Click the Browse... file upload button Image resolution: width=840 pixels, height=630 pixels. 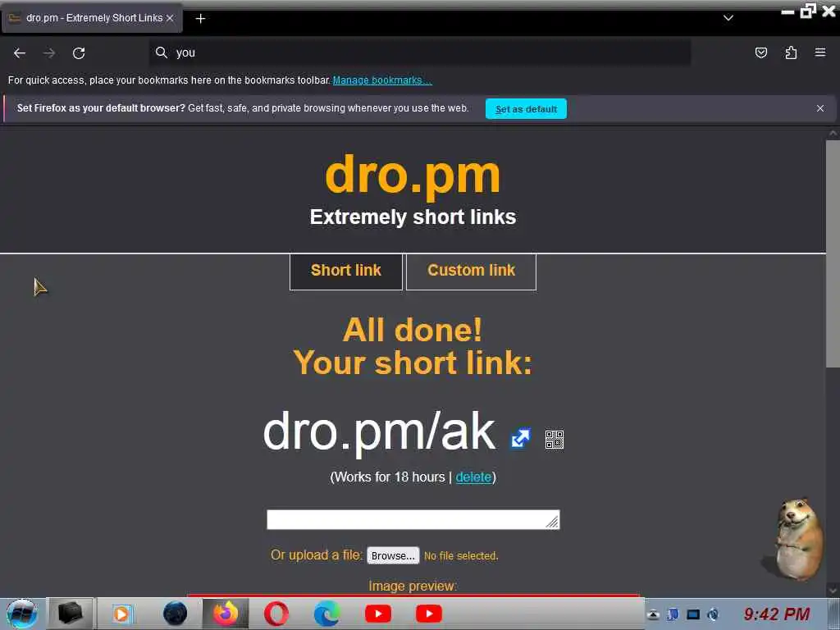pos(393,555)
